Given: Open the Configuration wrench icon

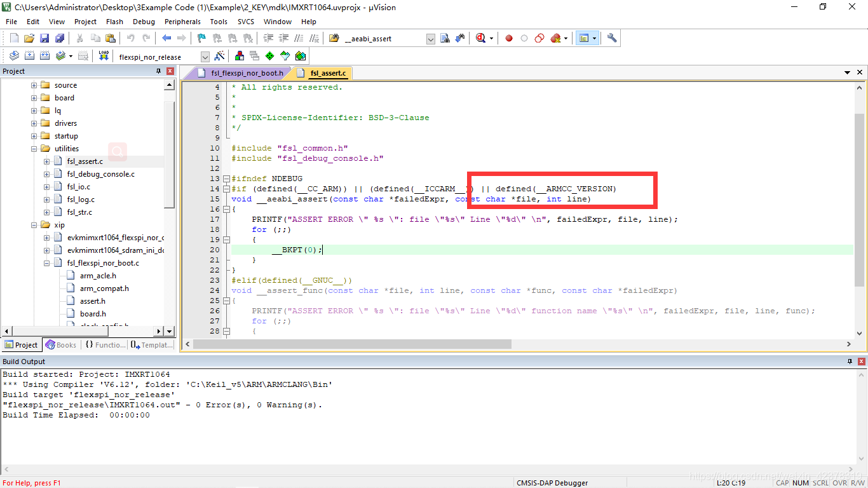Looking at the screenshot, I should [x=612, y=37].
